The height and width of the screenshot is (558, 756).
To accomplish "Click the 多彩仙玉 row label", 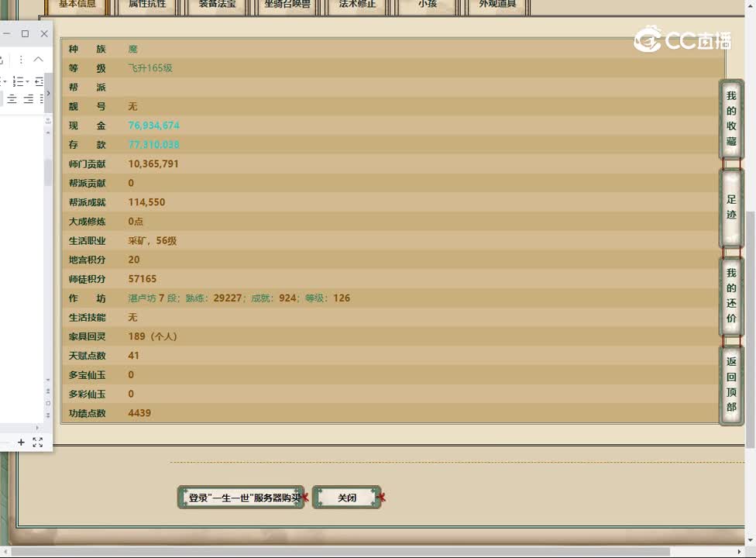I will pyautogui.click(x=87, y=394).
